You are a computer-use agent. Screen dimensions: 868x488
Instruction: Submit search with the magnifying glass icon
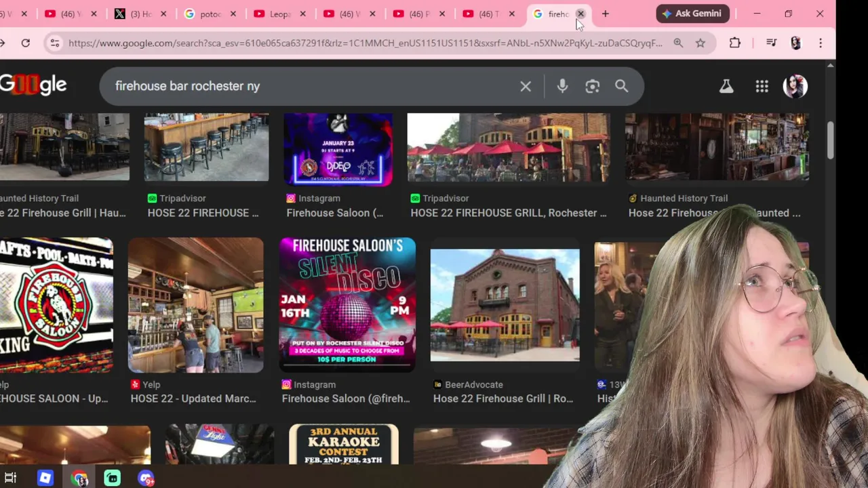tap(622, 86)
